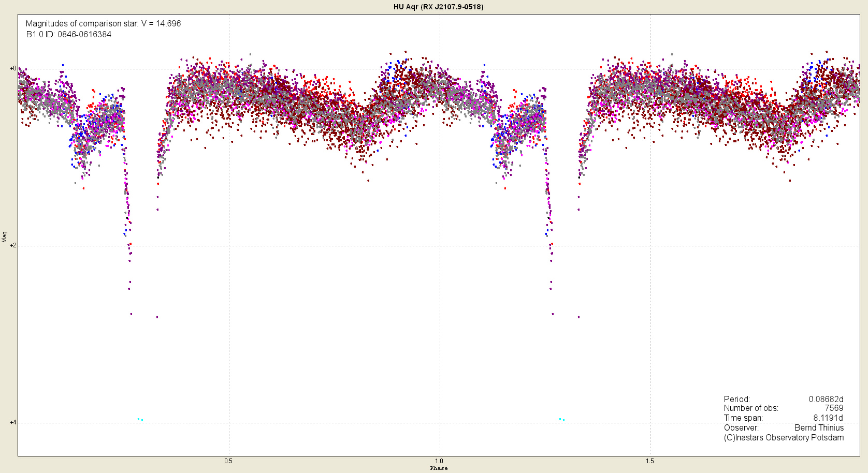Click the 1.0 phase tick label
The image size is (868, 473).
pyautogui.click(x=439, y=461)
